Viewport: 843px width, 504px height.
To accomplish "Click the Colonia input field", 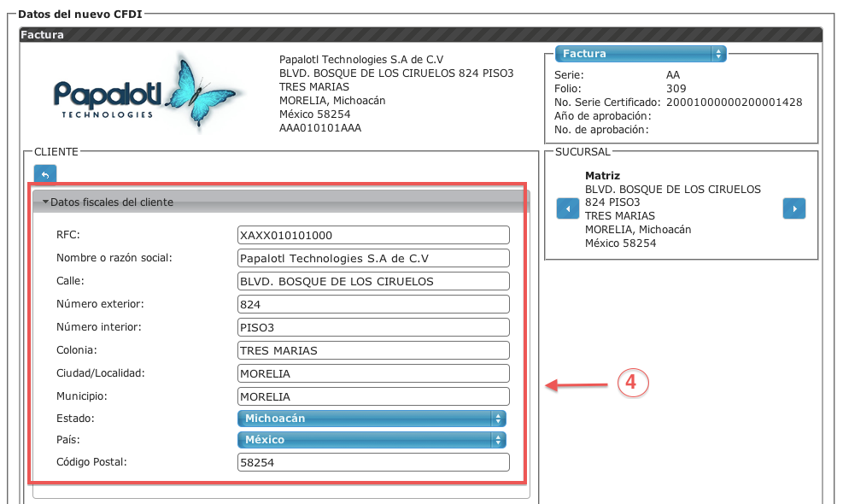I will (373, 351).
